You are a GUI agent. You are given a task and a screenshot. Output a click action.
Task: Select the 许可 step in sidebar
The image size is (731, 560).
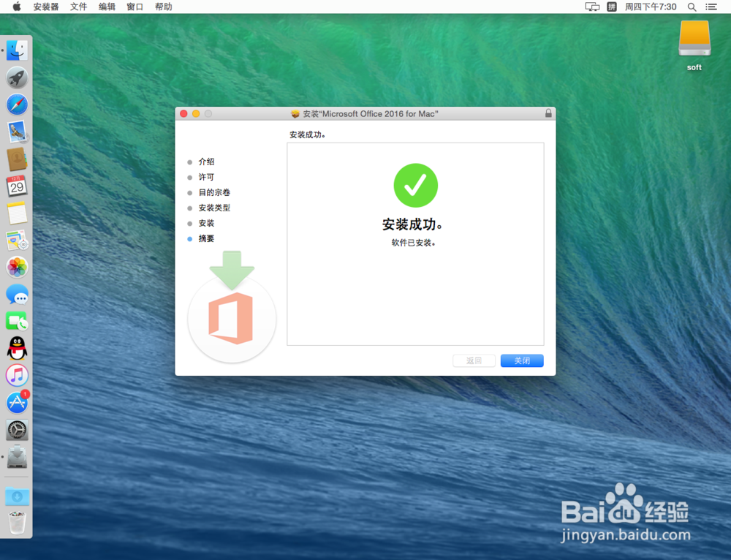(x=206, y=177)
